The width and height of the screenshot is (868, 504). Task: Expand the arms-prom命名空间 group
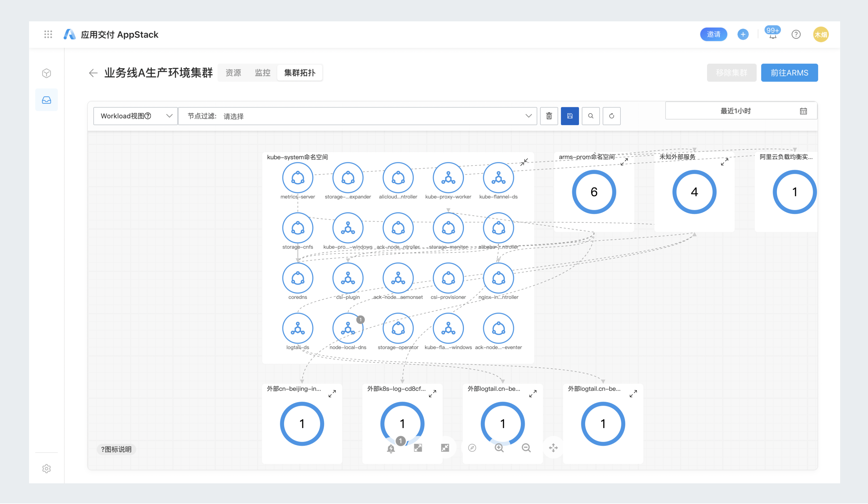(625, 162)
